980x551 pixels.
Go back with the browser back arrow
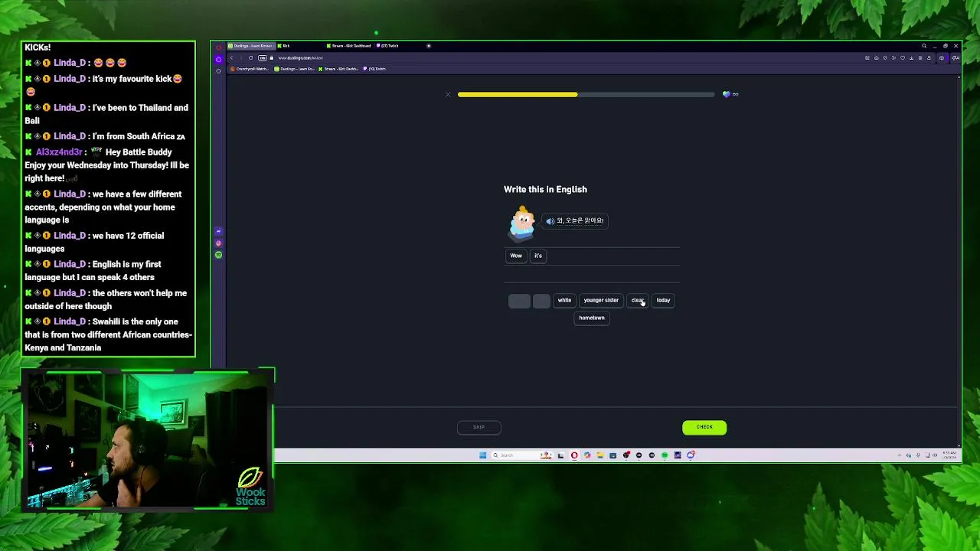tap(231, 58)
